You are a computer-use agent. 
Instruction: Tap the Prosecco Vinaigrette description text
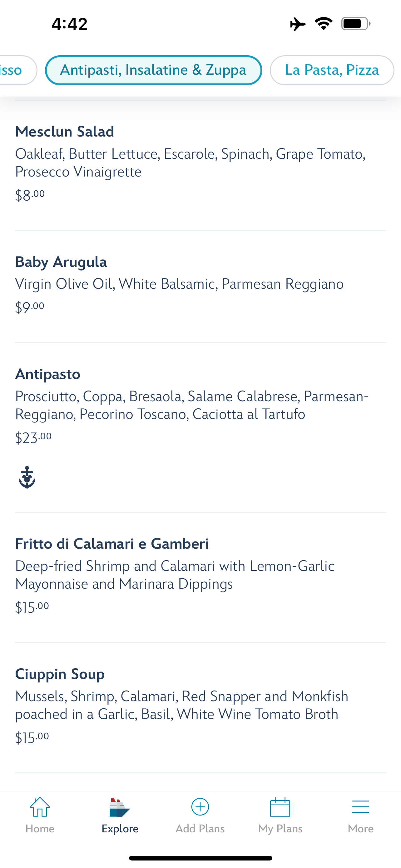[78, 172]
